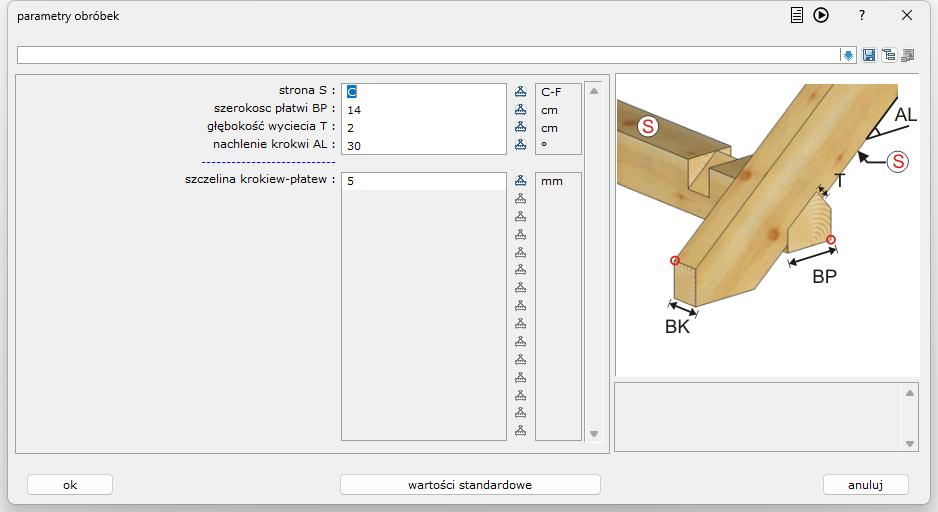Click the description panel scrollbar down arrow
The image size is (938, 512).
(909, 443)
